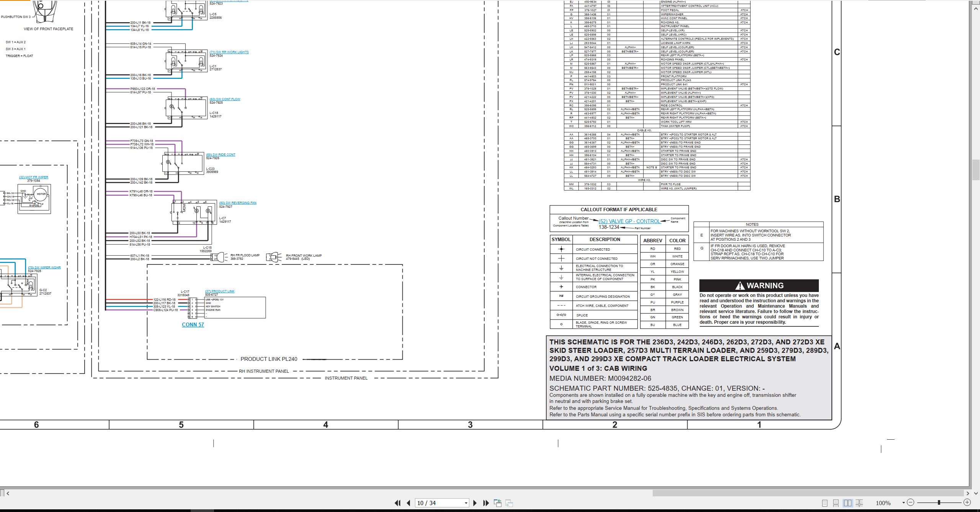Open the page number dropdown

coord(466,503)
